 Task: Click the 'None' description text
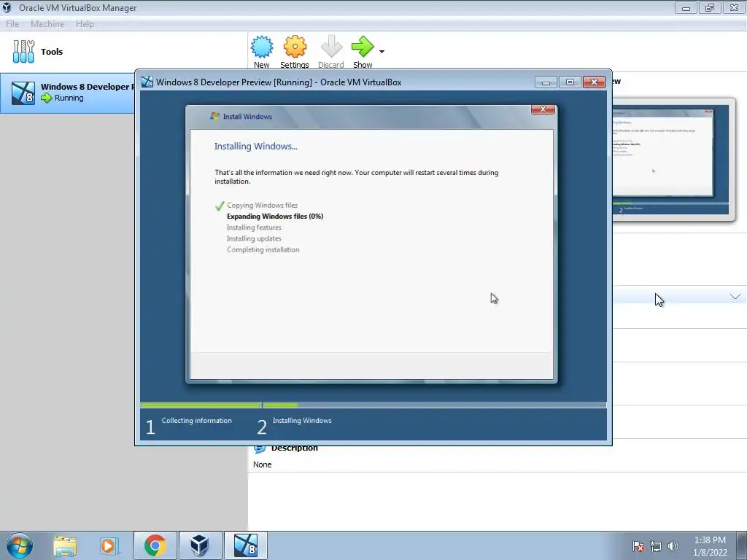point(263,464)
